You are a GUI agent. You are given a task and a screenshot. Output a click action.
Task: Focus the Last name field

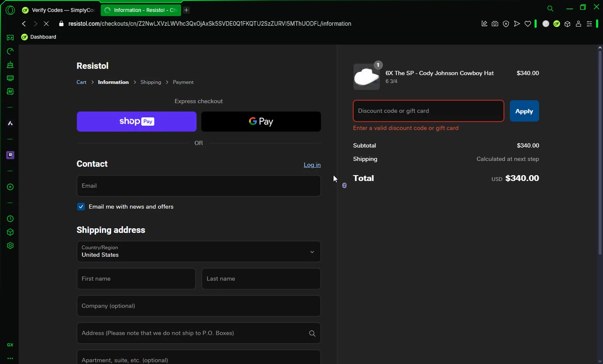coord(261,279)
